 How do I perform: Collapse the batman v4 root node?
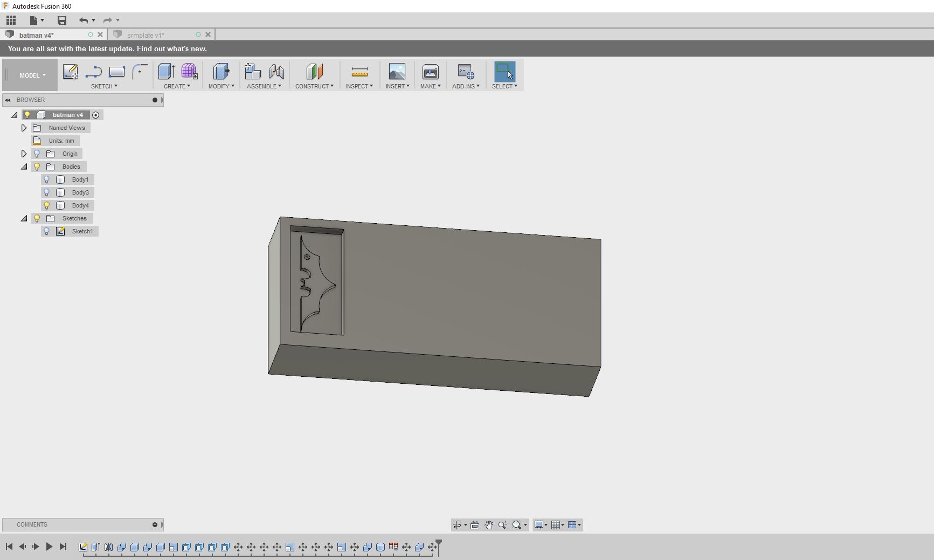(x=15, y=115)
